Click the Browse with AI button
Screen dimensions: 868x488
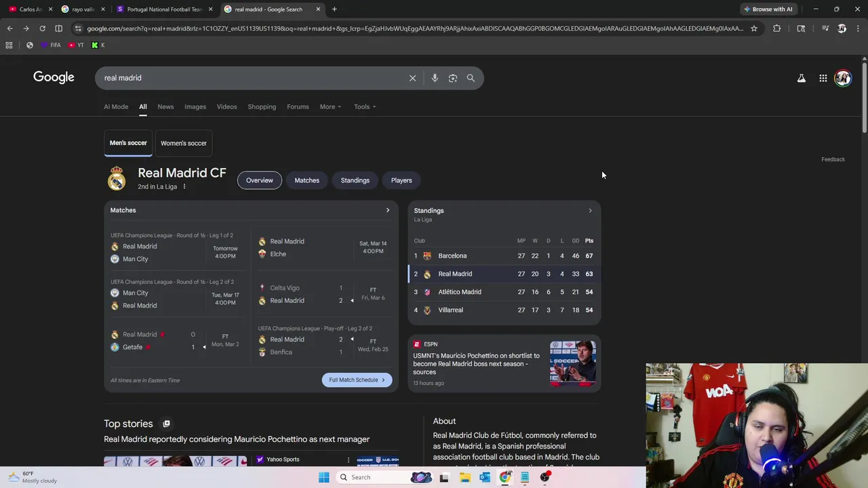pyautogui.click(x=768, y=9)
